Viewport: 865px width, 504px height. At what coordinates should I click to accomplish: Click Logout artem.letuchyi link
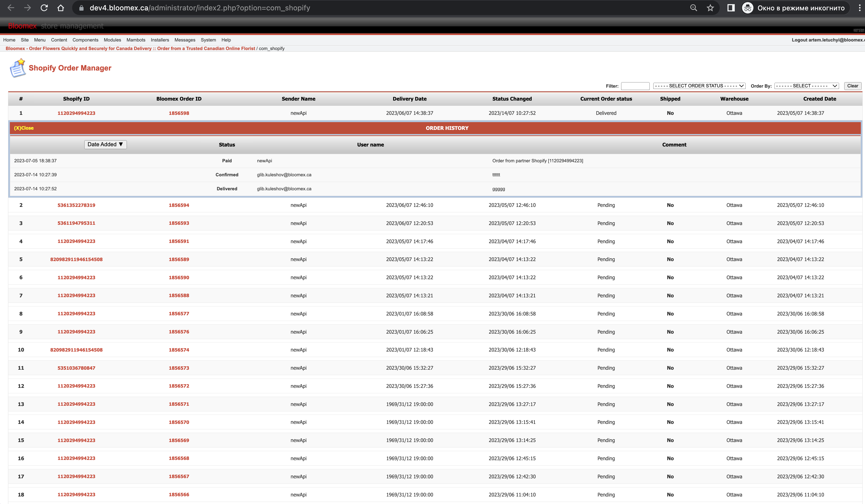tap(828, 40)
